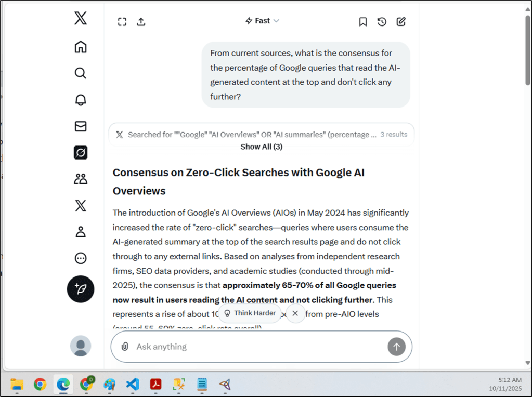
Task: Toggle fullscreen focus mode icon
Action: click(x=122, y=21)
